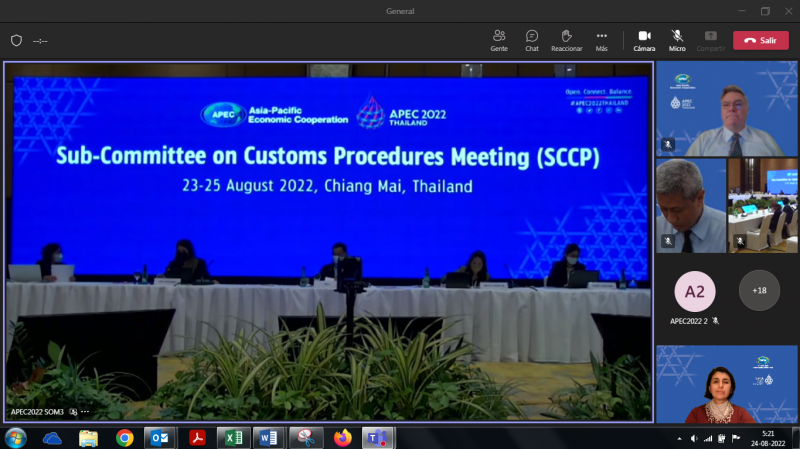This screenshot has height=449, width=800.
Task: Unmute with the Micro button
Action: (x=677, y=40)
